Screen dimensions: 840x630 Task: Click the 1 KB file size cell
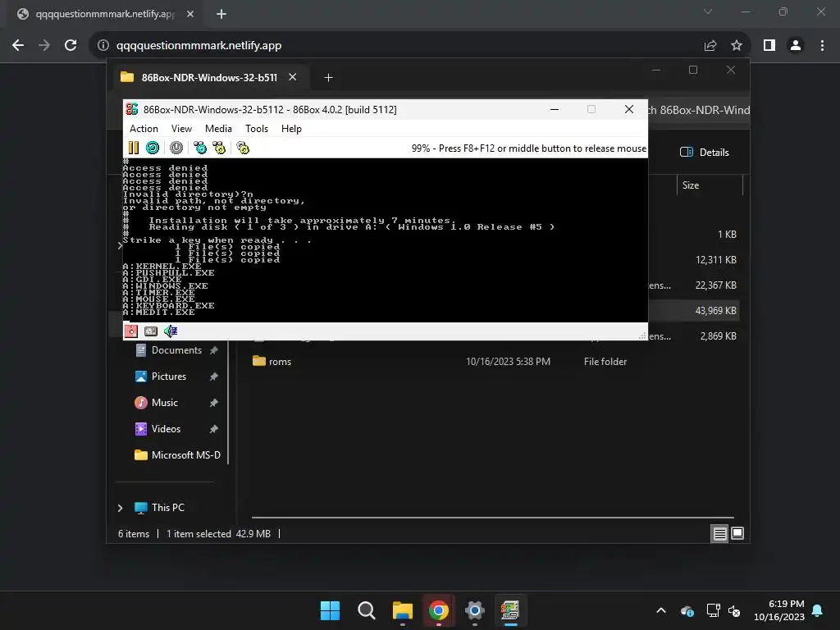727,235
